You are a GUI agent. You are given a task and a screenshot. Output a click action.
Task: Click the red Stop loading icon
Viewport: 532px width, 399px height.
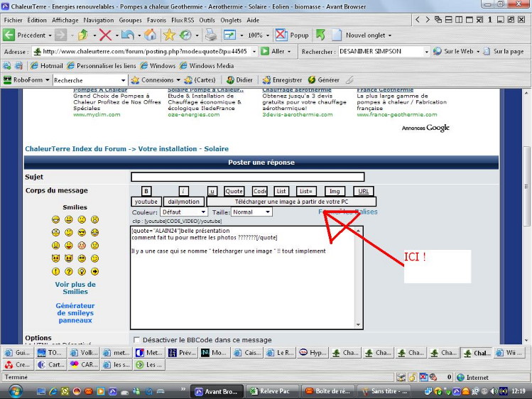tap(104, 34)
